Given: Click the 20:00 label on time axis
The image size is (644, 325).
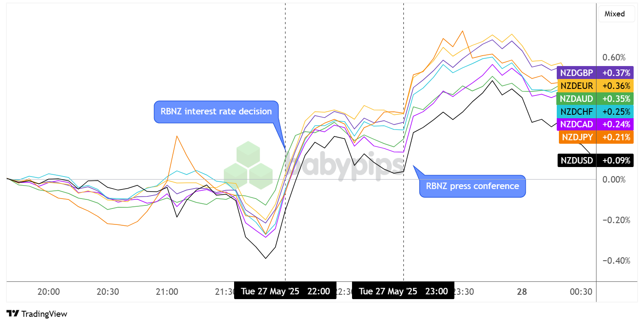Looking at the screenshot, I should click(x=48, y=292).
